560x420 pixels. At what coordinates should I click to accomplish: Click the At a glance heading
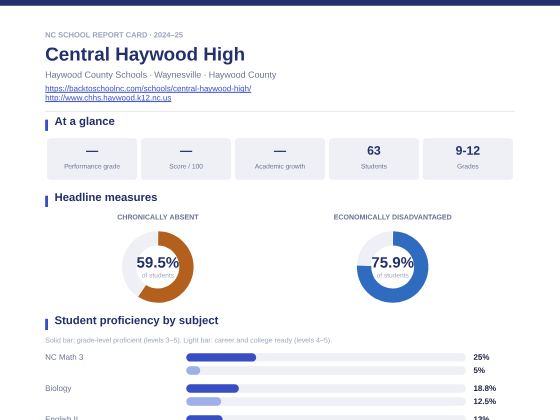pyautogui.click(x=85, y=121)
